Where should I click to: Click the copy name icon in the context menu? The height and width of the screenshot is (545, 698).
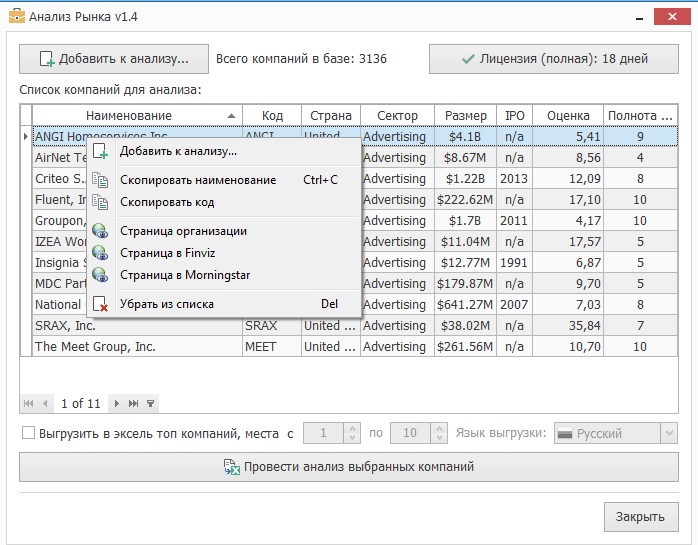[x=100, y=180]
